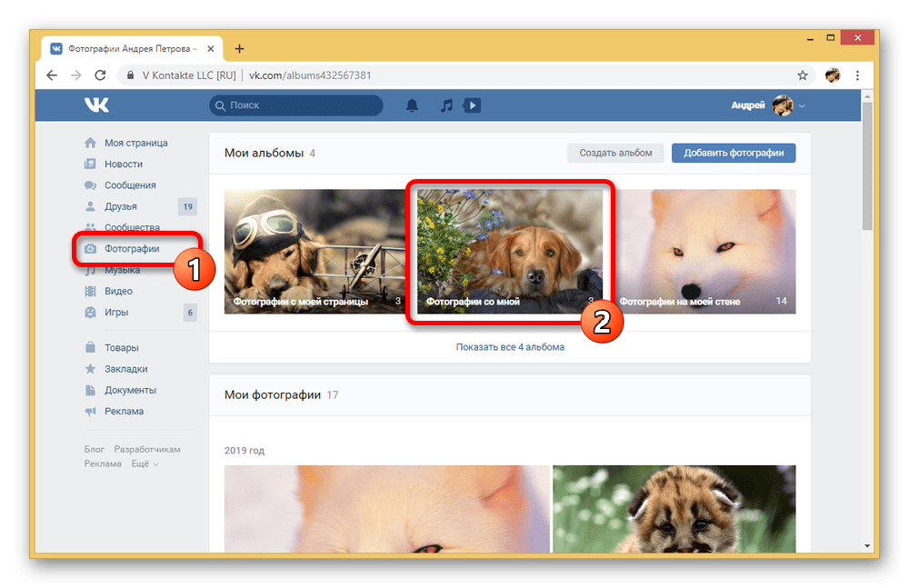Open the Блог footer link
Image resolution: width=909 pixels, height=588 pixels.
pyautogui.click(x=94, y=450)
